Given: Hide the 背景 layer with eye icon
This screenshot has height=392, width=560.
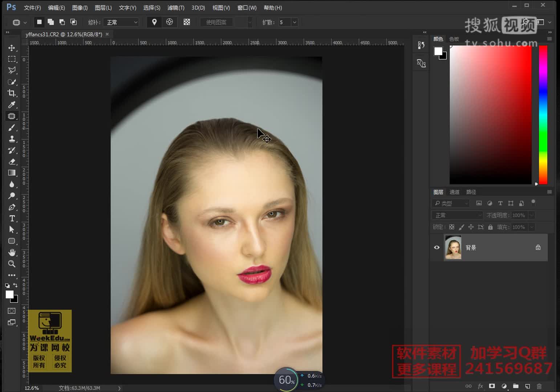Looking at the screenshot, I should coord(437,248).
